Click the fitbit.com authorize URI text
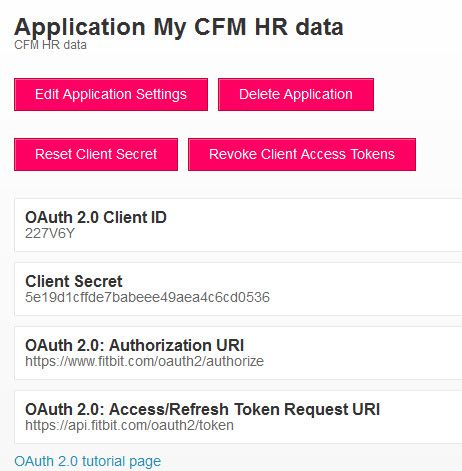 (145, 361)
